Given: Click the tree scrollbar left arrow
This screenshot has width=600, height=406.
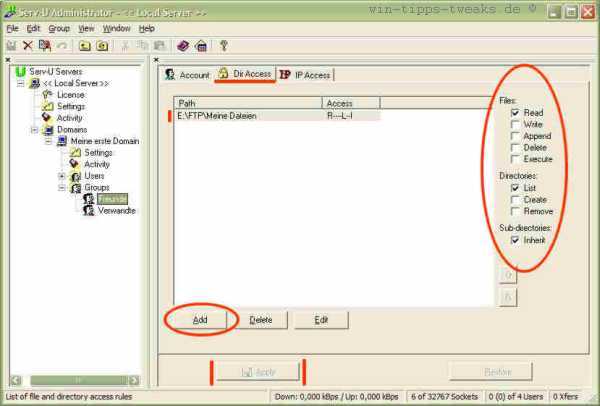Looking at the screenshot, I should pyautogui.click(x=15, y=380).
